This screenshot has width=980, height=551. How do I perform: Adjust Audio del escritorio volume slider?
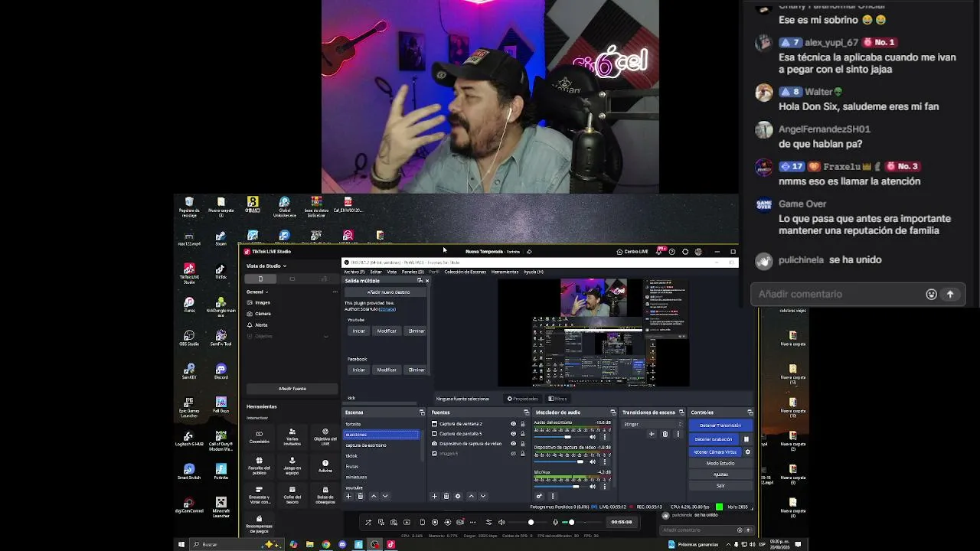(x=561, y=437)
